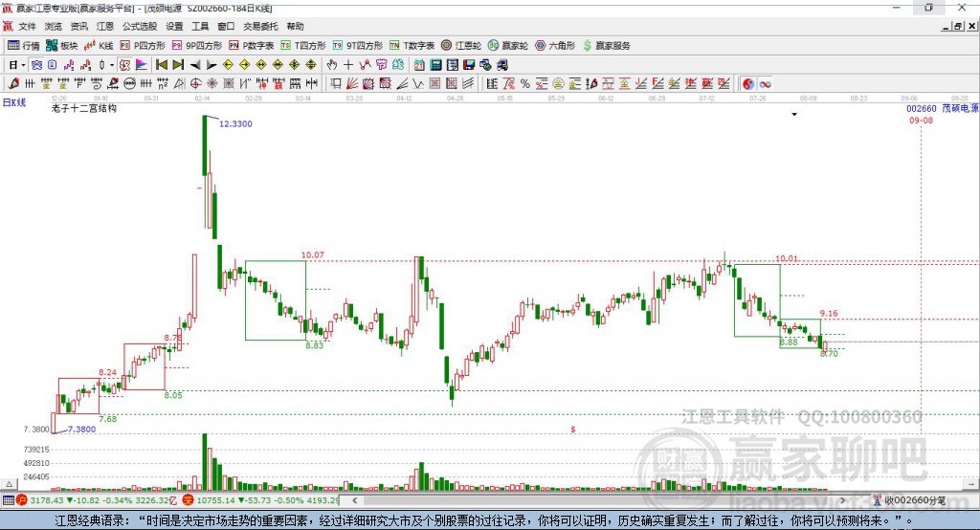Select the hand pan tool

tap(332, 65)
